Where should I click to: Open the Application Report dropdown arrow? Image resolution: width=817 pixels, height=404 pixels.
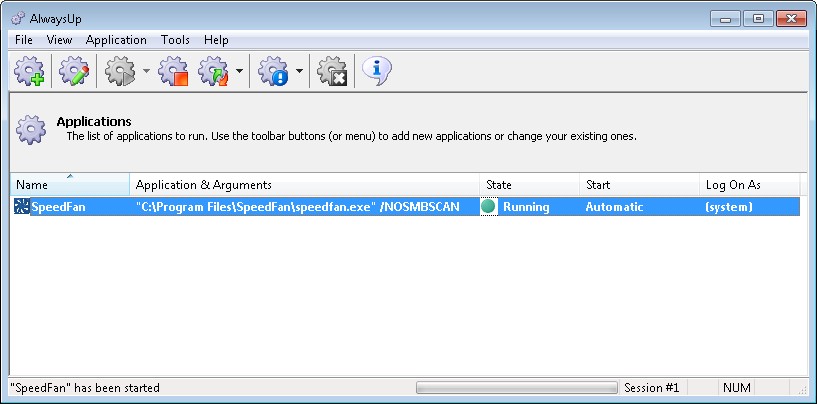[x=300, y=71]
